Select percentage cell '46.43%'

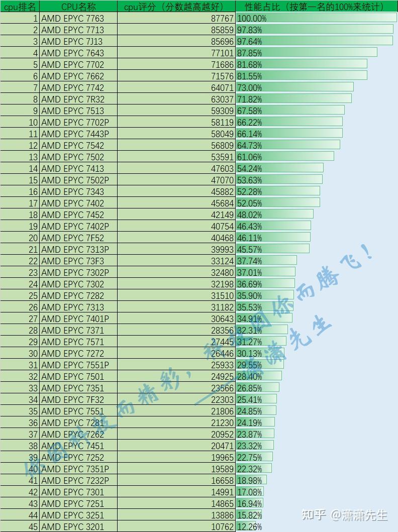316,226
